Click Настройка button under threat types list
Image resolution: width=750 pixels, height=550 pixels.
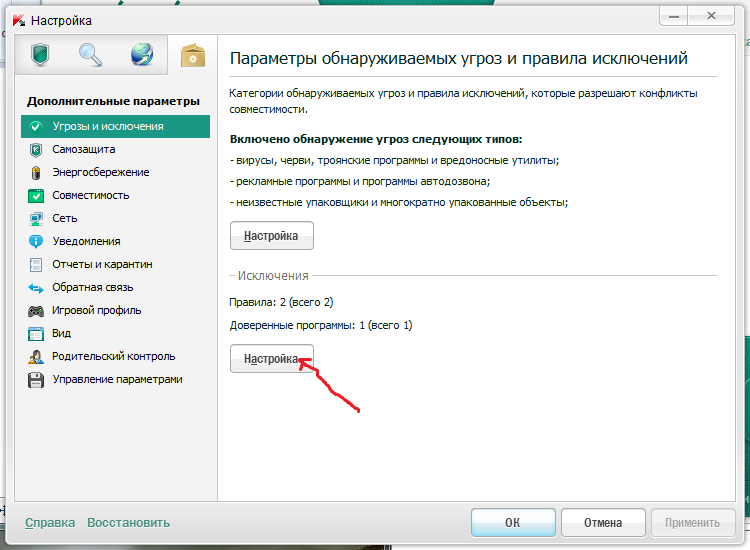click(x=272, y=235)
